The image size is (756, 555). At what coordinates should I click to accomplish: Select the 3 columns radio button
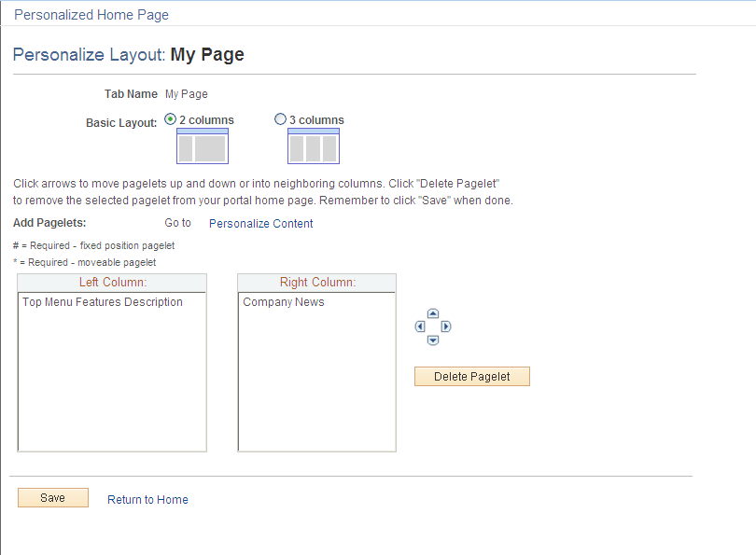coord(281,118)
